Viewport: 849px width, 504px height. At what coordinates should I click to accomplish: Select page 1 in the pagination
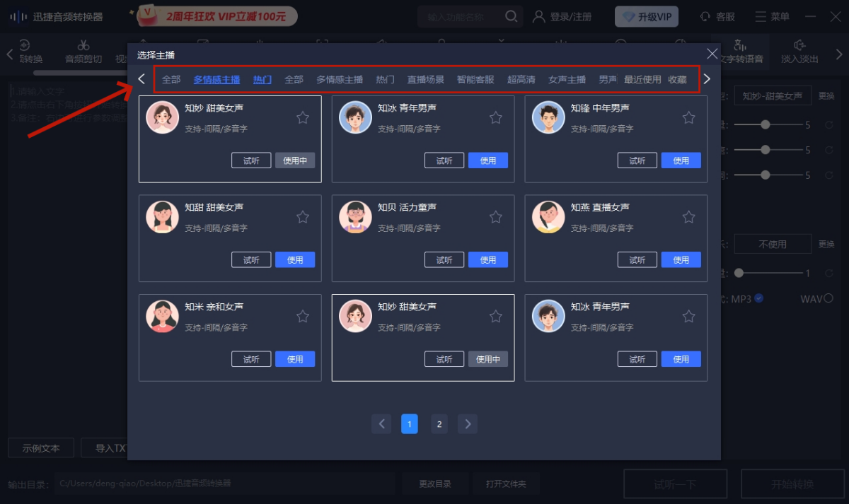410,424
